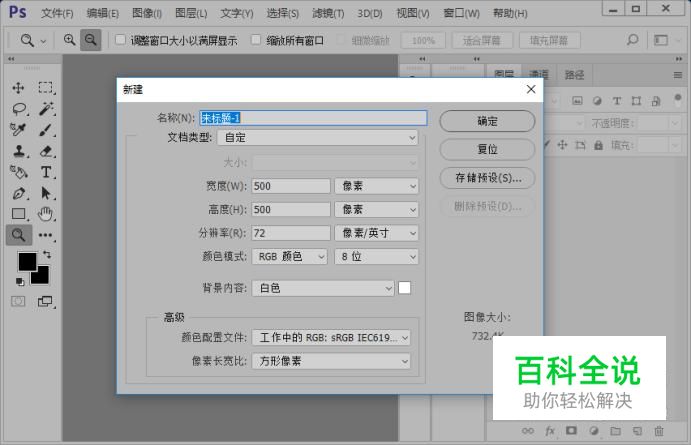Click the Zoom Out option icon

click(x=91, y=40)
